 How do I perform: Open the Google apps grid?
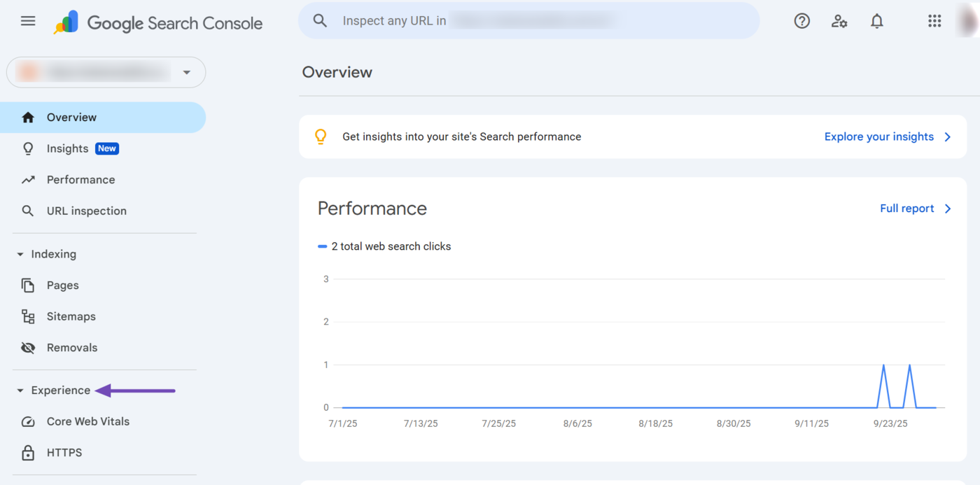(934, 21)
